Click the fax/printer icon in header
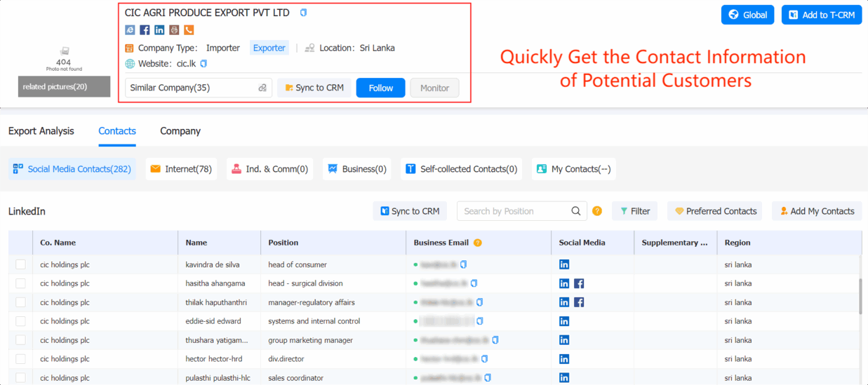Image resolution: width=868 pixels, height=385 pixels. pyautogui.click(x=174, y=30)
